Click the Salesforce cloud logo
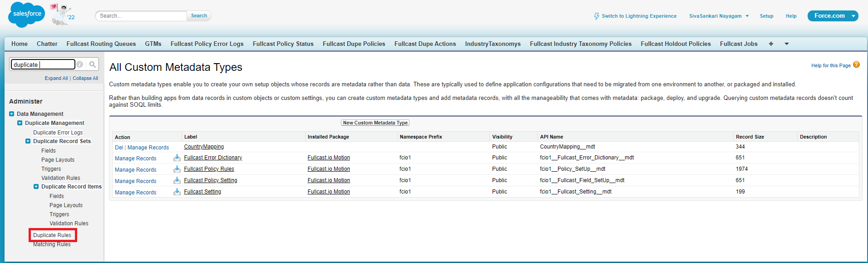The width and height of the screenshot is (868, 263). point(27,15)
